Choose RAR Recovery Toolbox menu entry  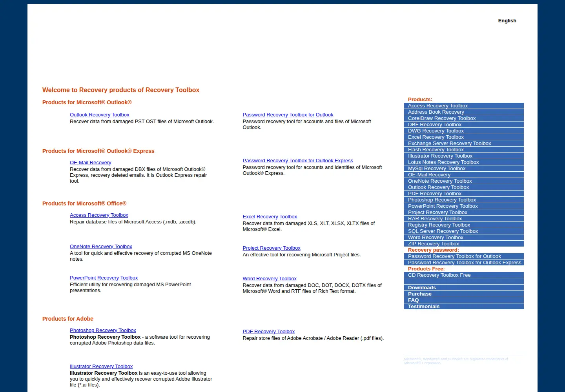coord(464,219)
